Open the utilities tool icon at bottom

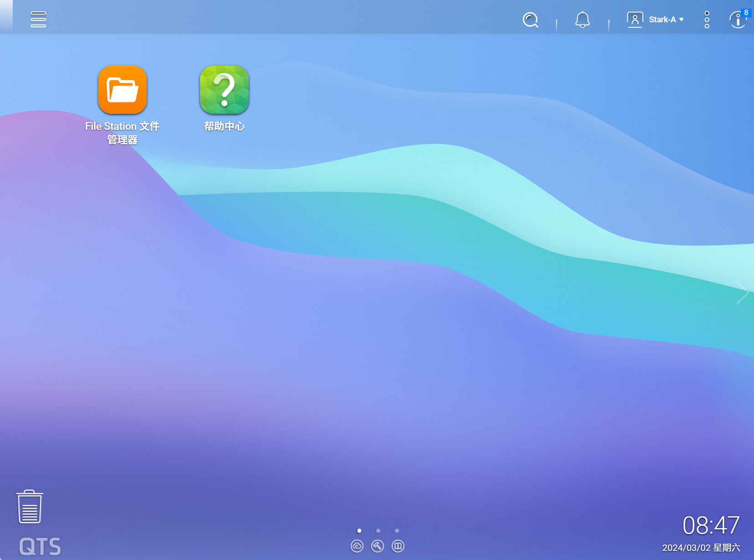[377, 546]
